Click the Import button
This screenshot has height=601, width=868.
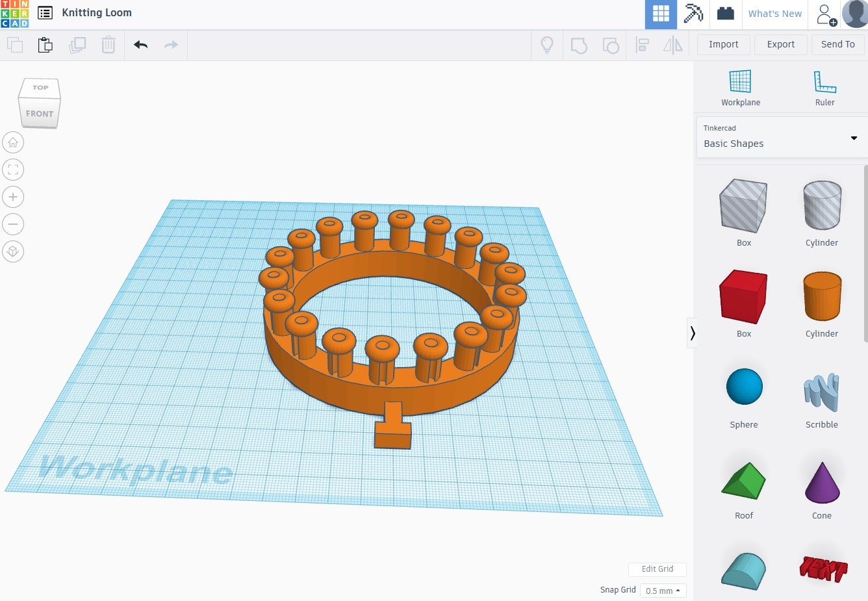tap(723, 44)
